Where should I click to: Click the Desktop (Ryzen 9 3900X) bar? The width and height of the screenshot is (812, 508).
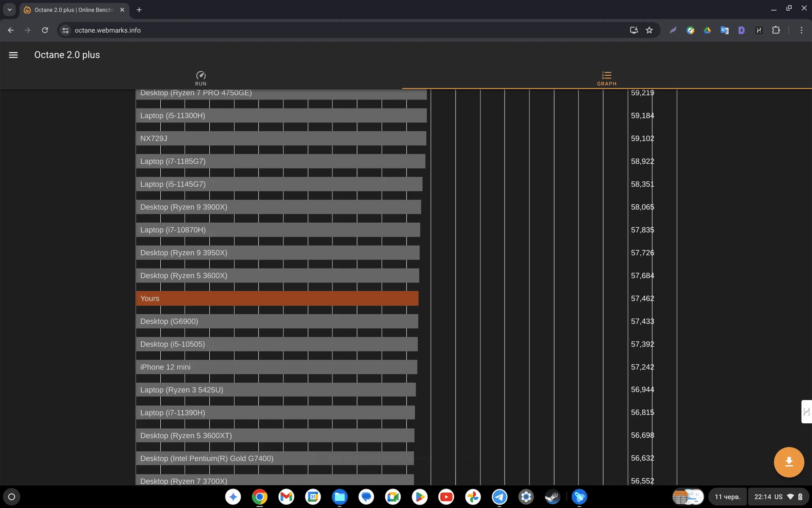(278, 207)
